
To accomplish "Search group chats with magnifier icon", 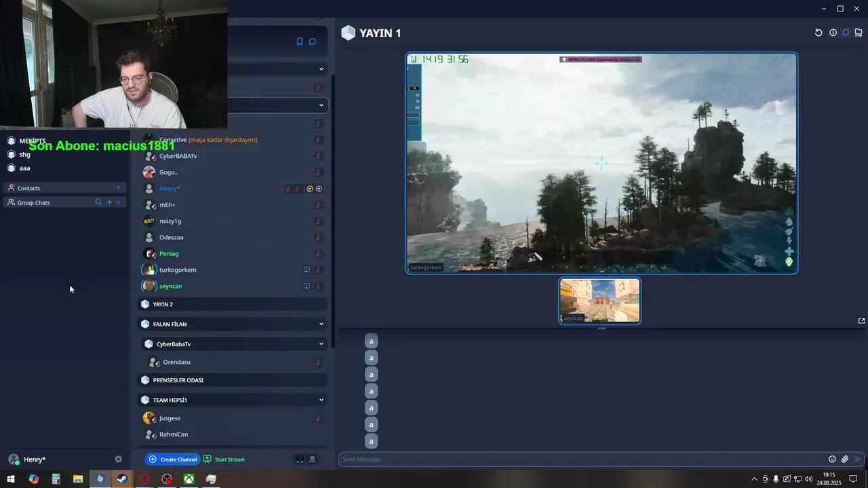I will point(98,202).
